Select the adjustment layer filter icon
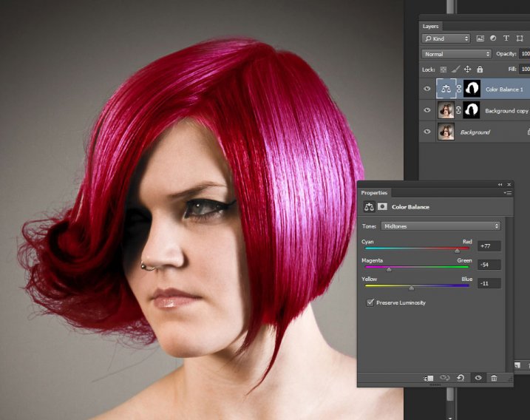Viewport: 530px width, 420px height. pos(493,38)
